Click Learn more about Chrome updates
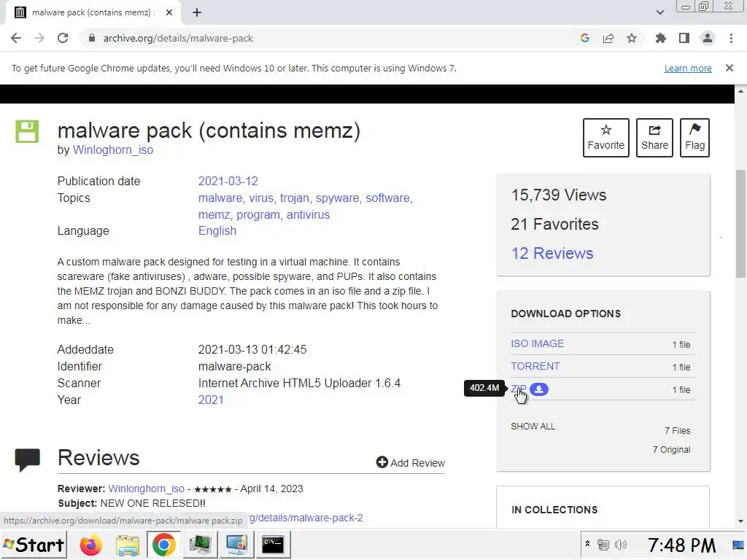This screenshot has height=560, width=747. [688, 68]
